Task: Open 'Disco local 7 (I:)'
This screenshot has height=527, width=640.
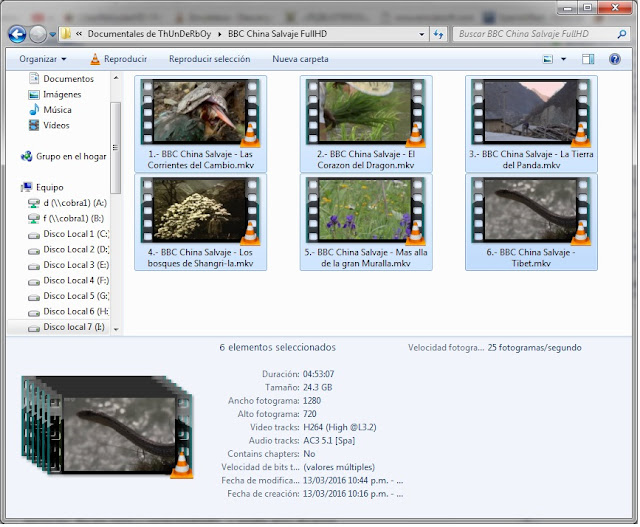Action: click(x=74, y=327)
